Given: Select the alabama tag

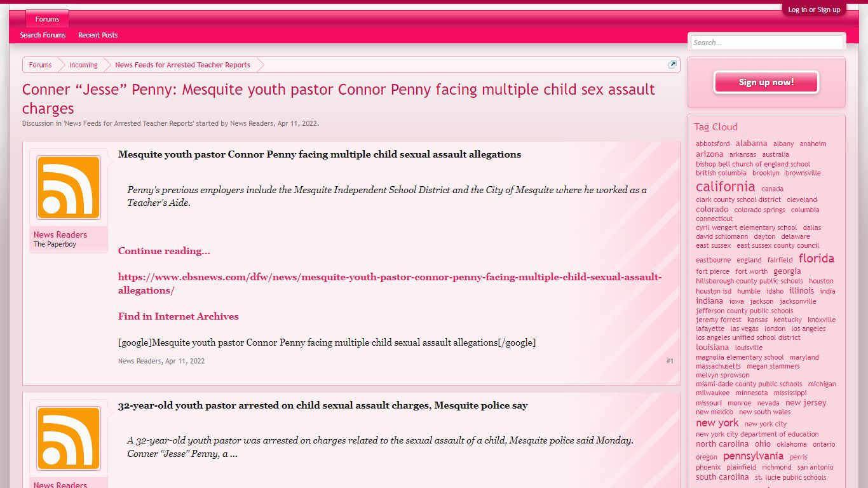Looking at the screenshot, I should 752,144.
